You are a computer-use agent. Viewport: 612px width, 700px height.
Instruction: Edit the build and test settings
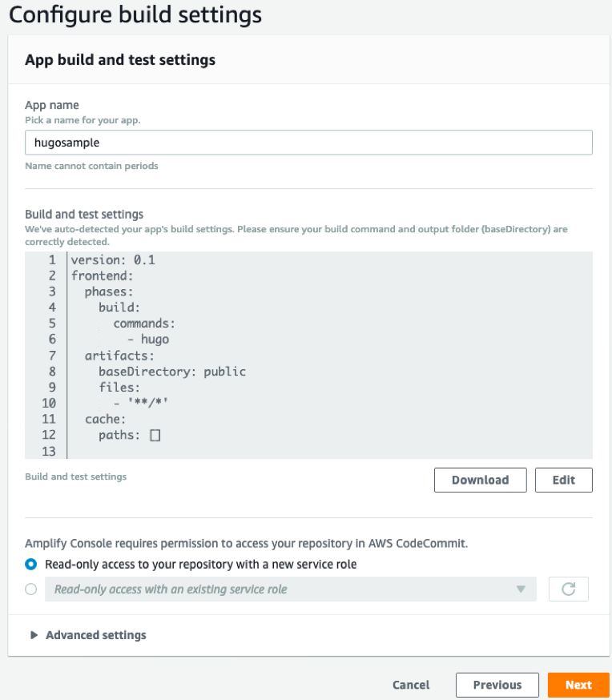pyautogui.click(x=563, y=480)
